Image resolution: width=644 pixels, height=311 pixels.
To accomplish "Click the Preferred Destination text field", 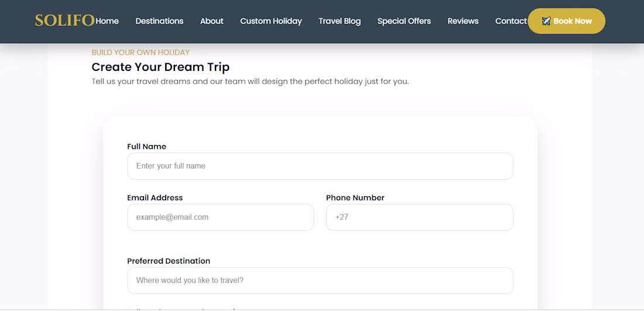I will coord(320,281).
